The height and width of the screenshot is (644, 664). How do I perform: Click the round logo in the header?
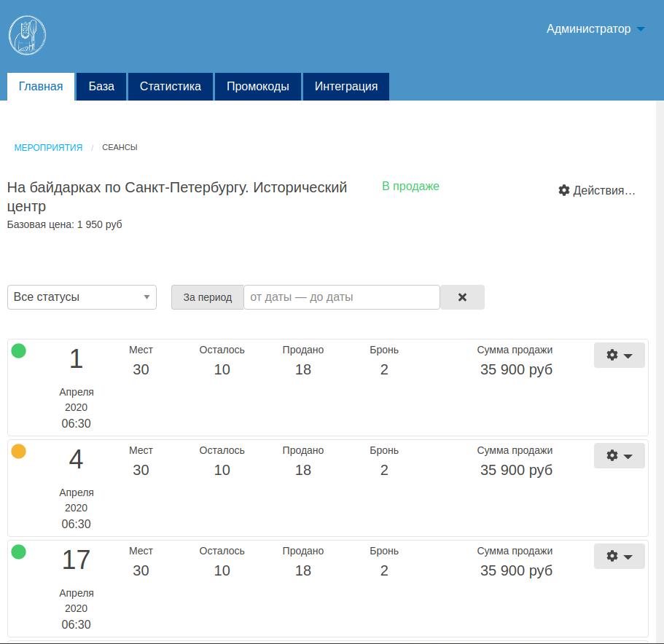(28, 35)
